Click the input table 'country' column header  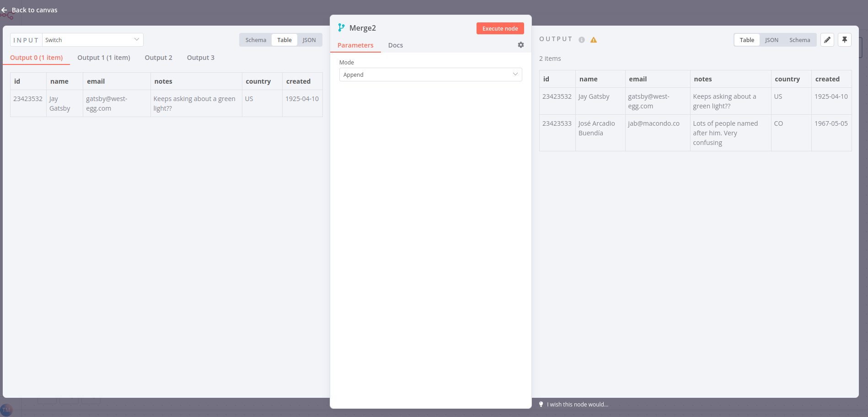pos(262,81)
